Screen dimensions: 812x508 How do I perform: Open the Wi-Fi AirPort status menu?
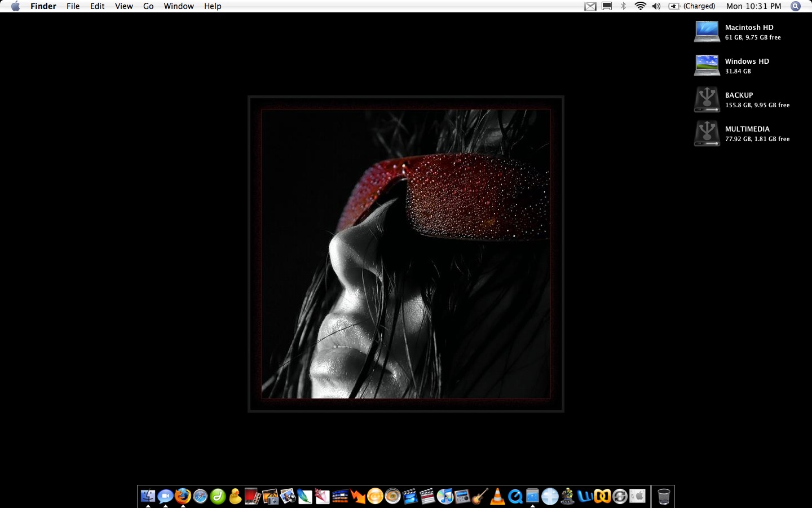click(x=640, y=6)
